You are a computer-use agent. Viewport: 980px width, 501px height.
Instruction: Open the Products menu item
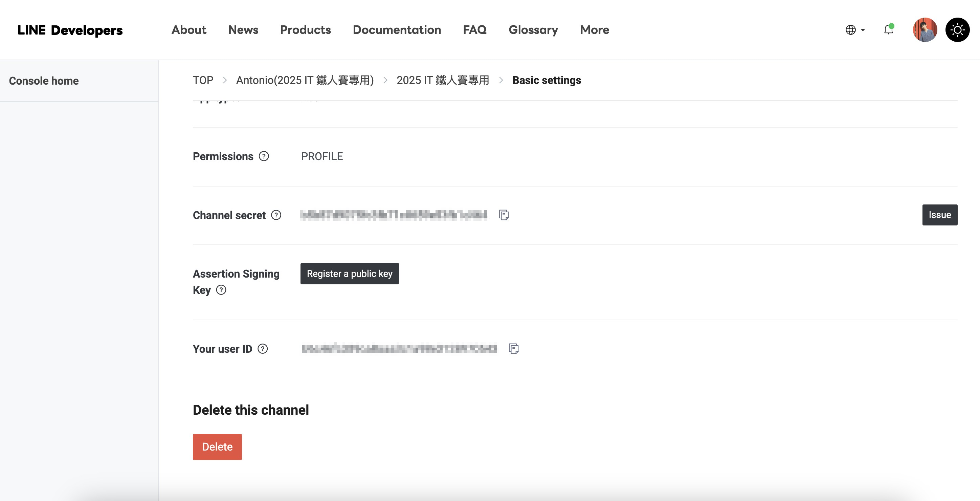pyautogui.click(x=306, y=30)
